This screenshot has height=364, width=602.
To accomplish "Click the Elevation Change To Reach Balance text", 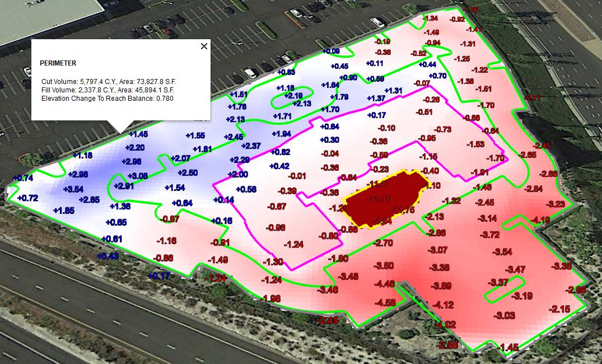I will click(x=108, y=99).
